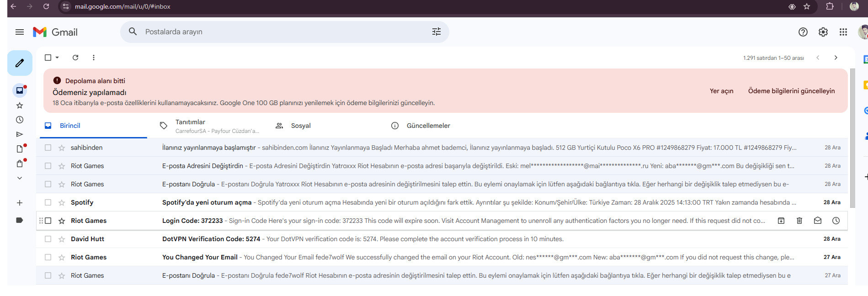Go to the previous page of emails
The width and height of the screenshot is (868, 296).
(818, 58)
